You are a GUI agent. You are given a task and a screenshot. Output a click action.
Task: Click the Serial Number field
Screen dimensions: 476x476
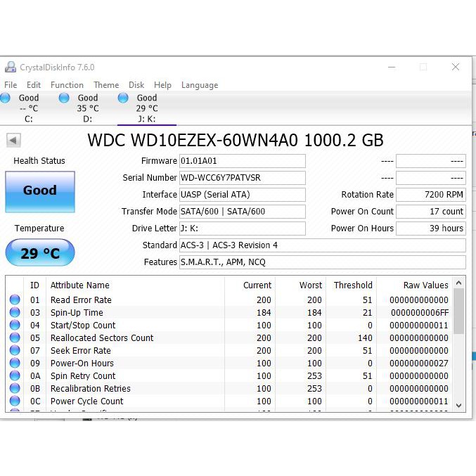[243, 178]
